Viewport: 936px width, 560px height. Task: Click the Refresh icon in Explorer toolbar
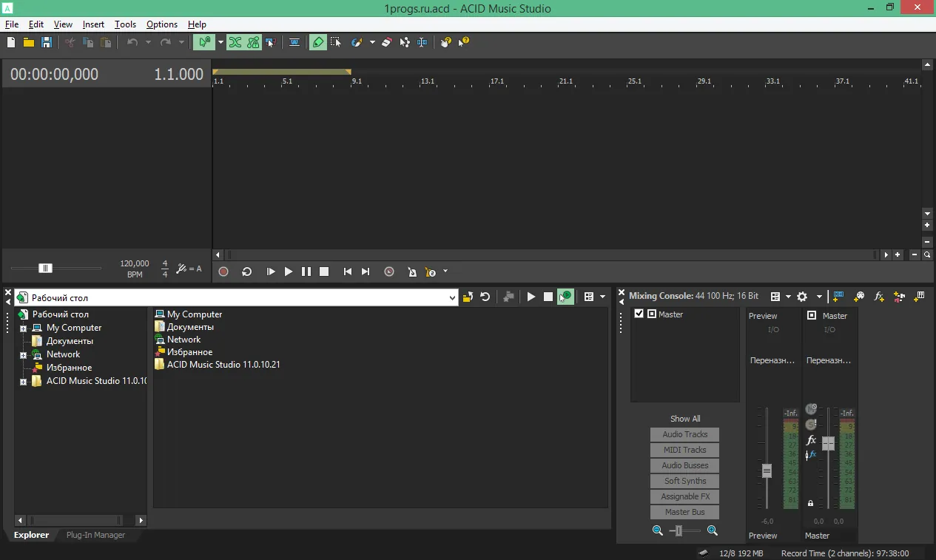(x=485, y=297)
